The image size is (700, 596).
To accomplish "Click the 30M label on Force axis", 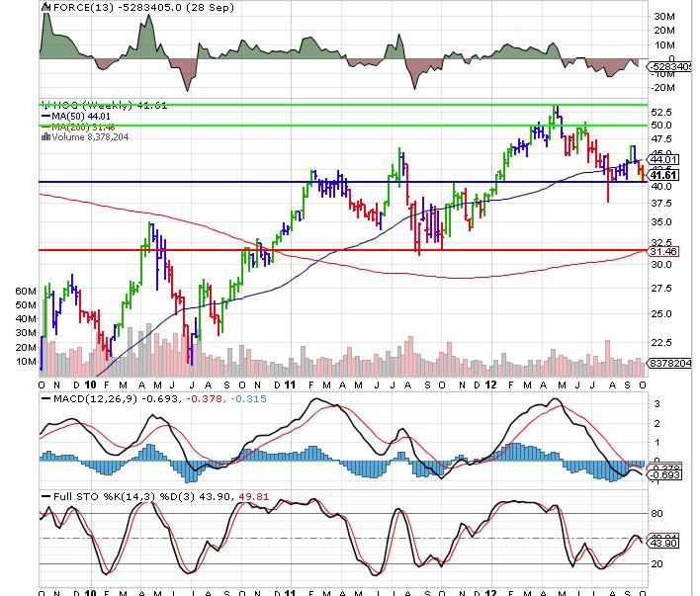I will click(664, 17).
